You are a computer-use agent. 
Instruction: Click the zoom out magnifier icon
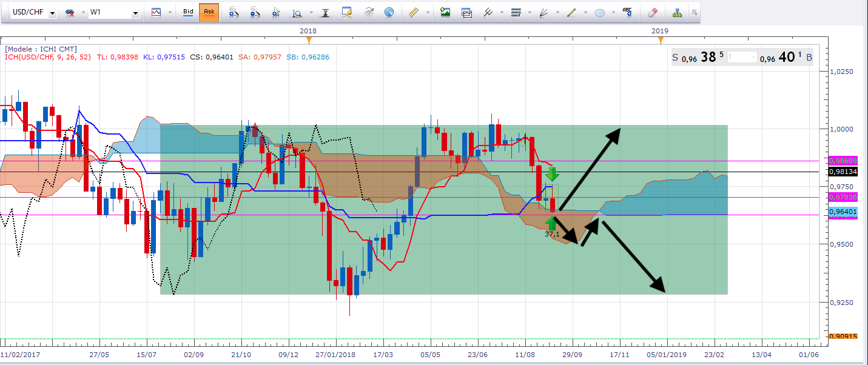pyautogui.click(x=255, y=12)
